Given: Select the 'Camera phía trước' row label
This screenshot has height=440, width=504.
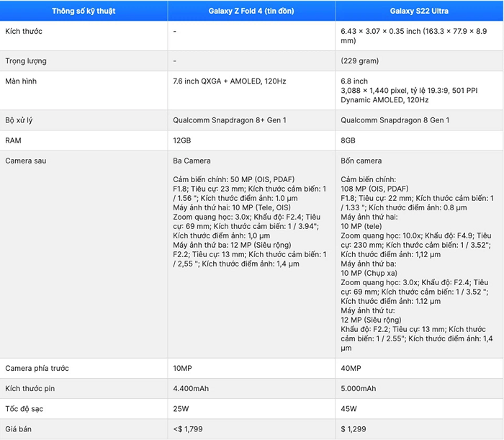Looking at the screenshot, I should pos(37,369).
